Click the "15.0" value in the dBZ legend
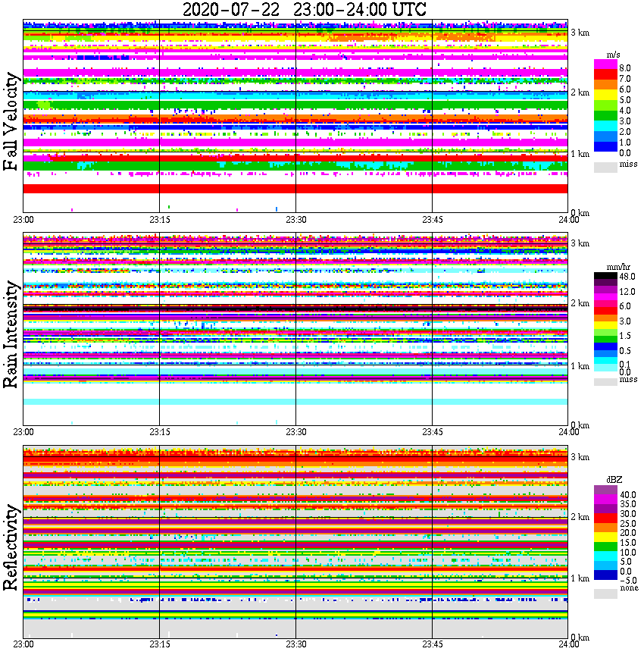Viewport: 644px width, 658px height. [628, 543]
